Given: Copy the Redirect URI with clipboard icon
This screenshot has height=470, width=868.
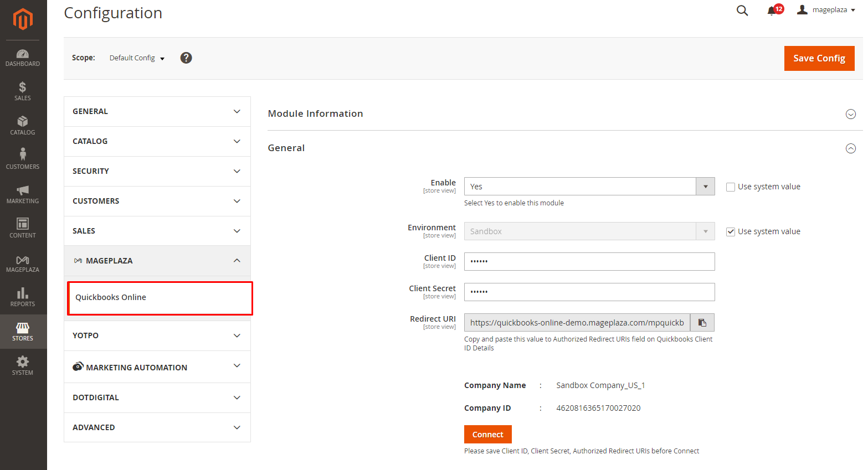Looking at the screenshot, I should [702, 323].
